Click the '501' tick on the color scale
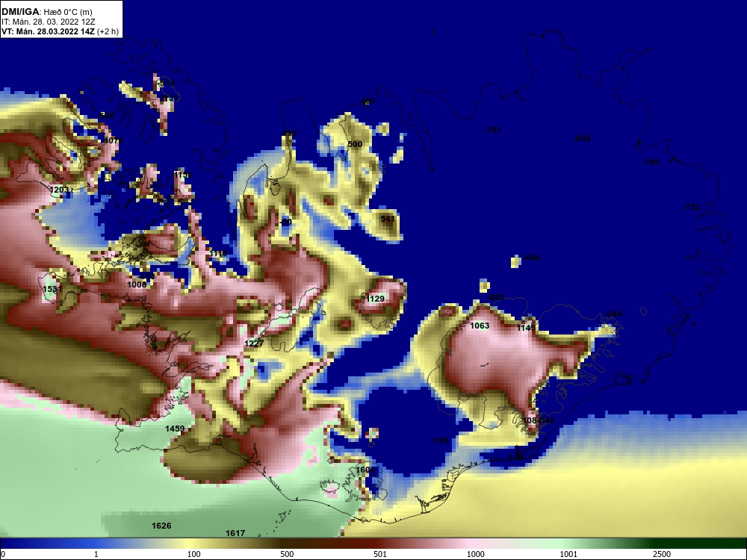The image size is (747, 560). pyautogui.click(x=380, y=554)
